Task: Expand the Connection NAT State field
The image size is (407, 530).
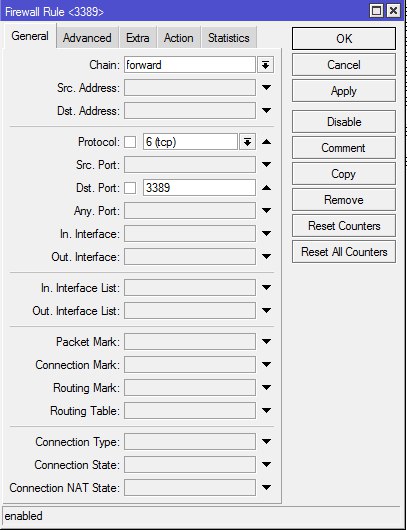Action: [266, 488]
